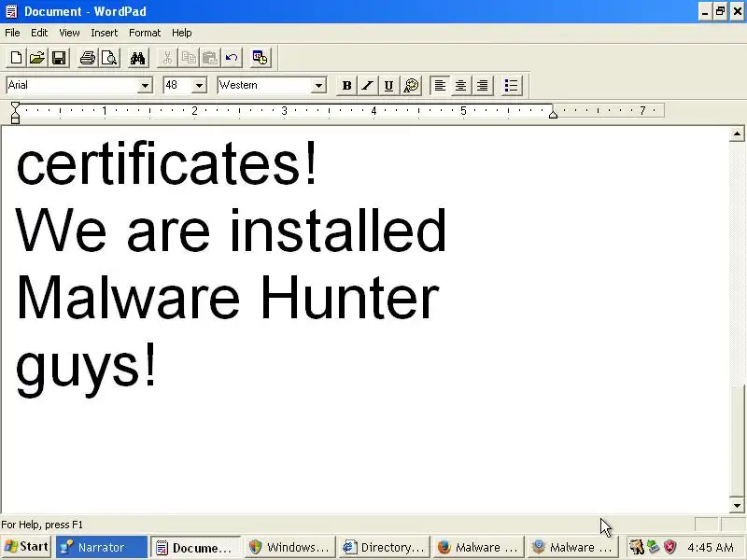Switch to Firefox Malware taskbar button
This screenshot has height=560, width=747.
(479, 547)
